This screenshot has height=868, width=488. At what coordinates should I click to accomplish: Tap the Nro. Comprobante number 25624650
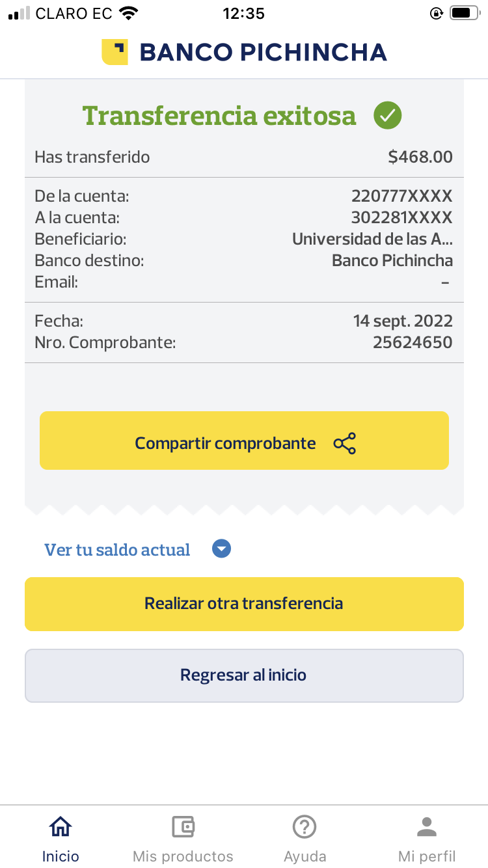(412, 342)
